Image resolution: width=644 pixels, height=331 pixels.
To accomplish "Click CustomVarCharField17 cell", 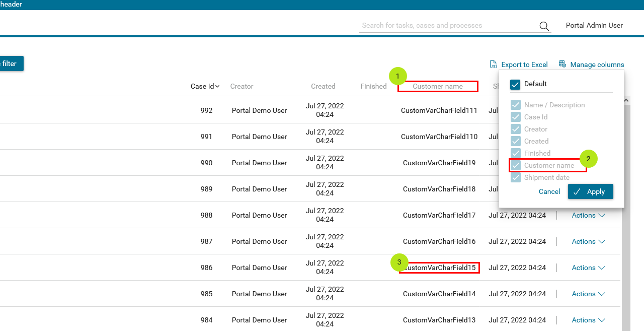I will [x=439, y=215].
